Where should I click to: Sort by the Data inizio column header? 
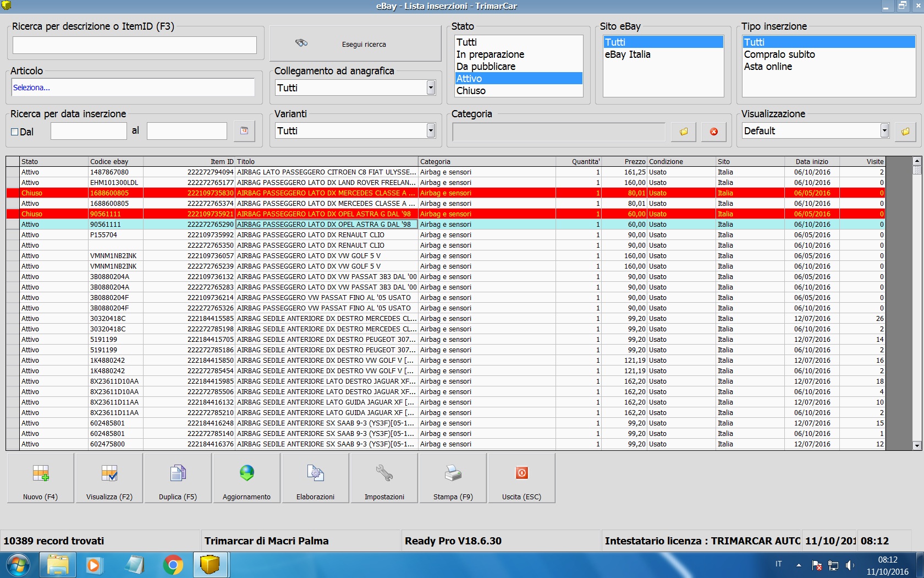click(812, 162)
